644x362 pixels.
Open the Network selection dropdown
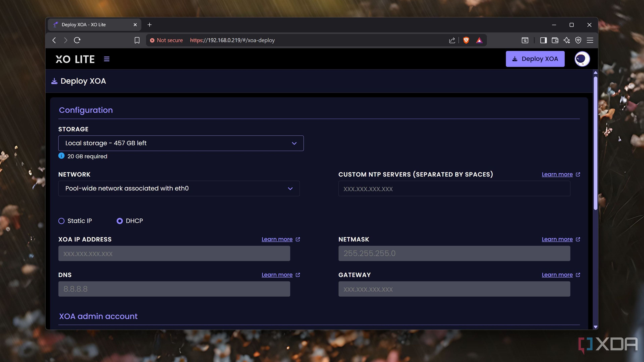point(179,188)
